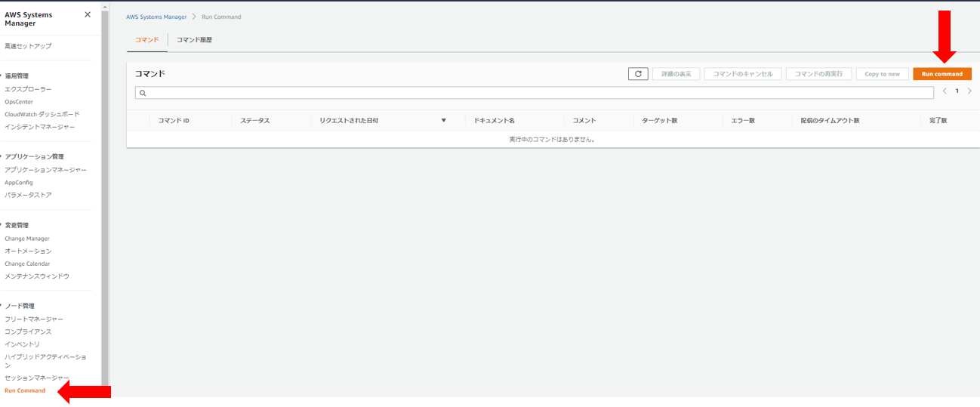Open パラメータストア
The height and width of the screenshot is (407, 980).
(x=28, y=195)
